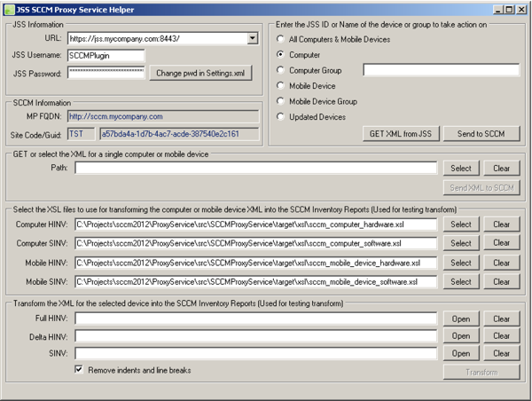The height and width of the screenshot is (401, 532).
Task: Click the Computer HINV path field
Action: click(256, 224)
